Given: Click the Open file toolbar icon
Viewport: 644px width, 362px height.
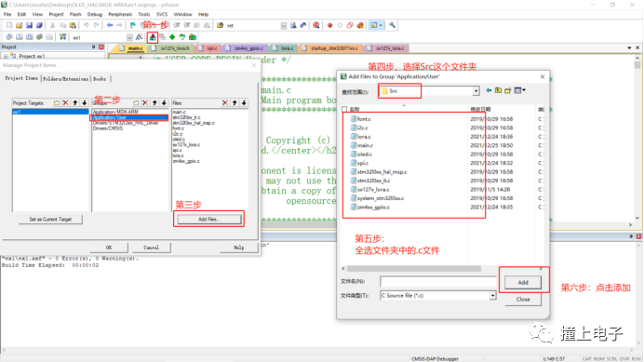Looking at the screenshot, I should 19,25.
